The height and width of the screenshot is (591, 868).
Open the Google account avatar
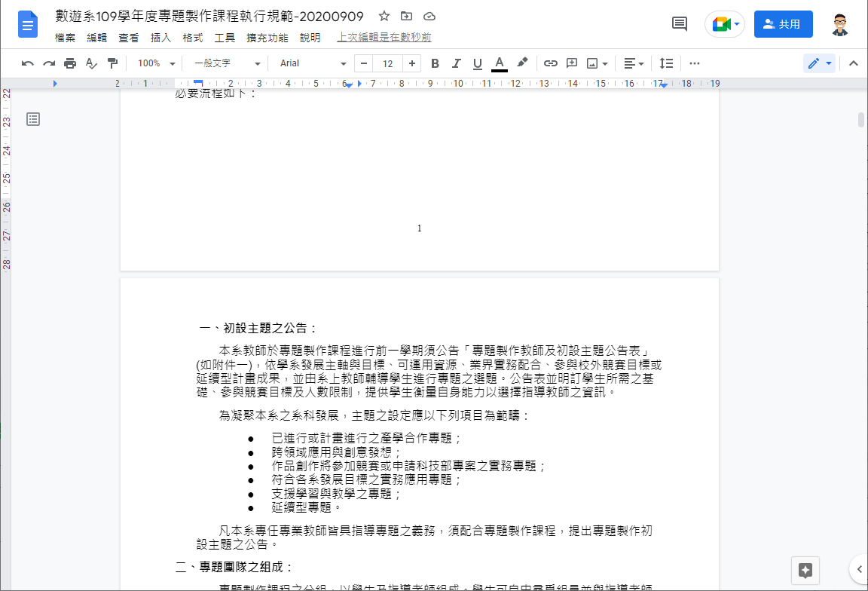tap(840, 24)
